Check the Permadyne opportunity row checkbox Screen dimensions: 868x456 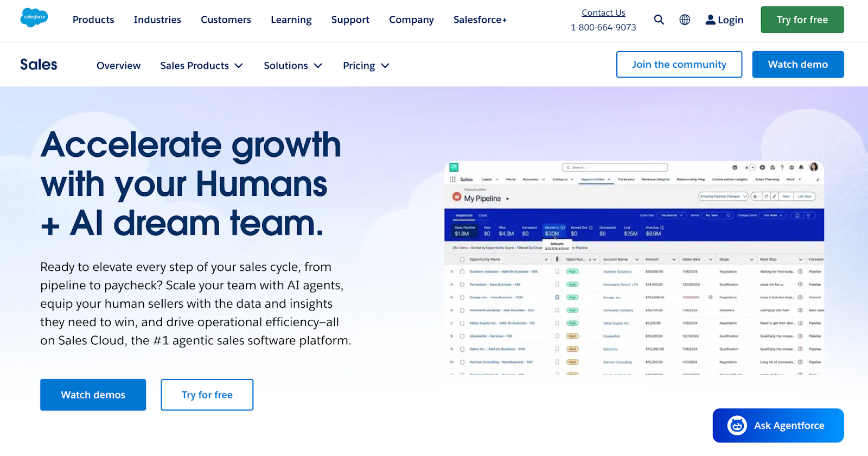coord(462,284)
